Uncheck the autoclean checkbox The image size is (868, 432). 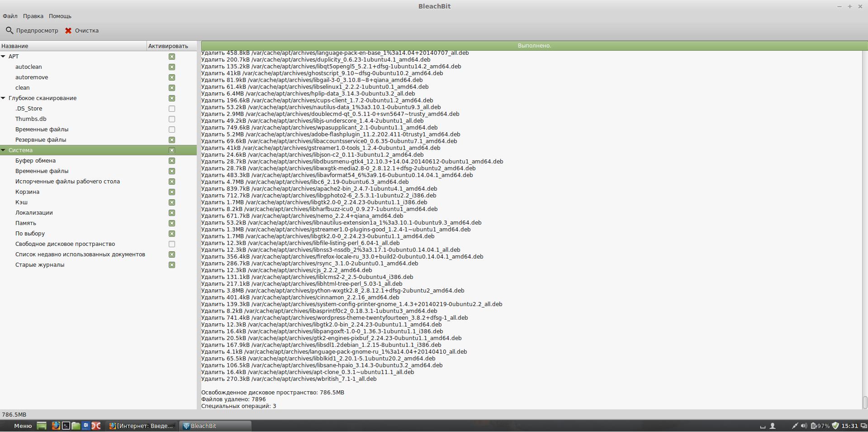coord(172,67)
